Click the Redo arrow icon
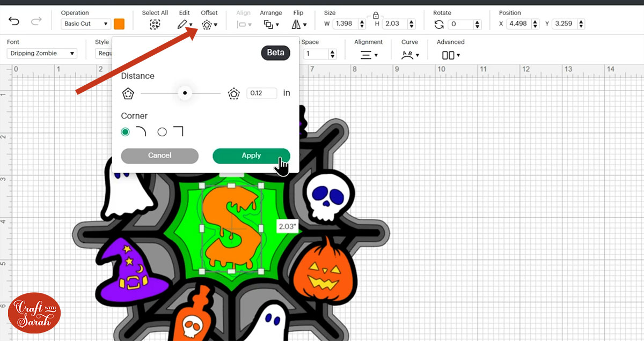This screenshot has width=644, height=341. pyautogui.click(x=36, y=21)
